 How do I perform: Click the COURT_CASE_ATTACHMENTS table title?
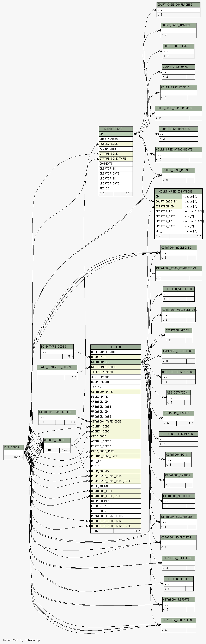(x=178, y=149)
